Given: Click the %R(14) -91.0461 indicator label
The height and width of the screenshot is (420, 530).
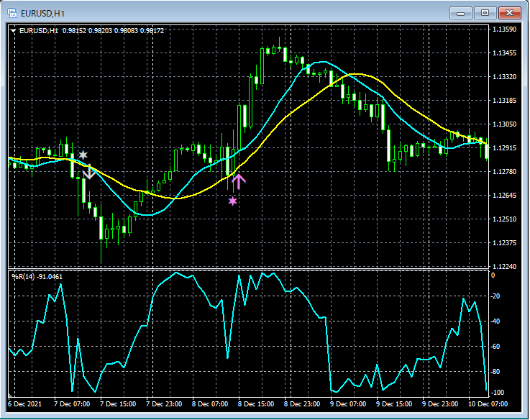Looking at the screenshot, I should pos(37,277).
